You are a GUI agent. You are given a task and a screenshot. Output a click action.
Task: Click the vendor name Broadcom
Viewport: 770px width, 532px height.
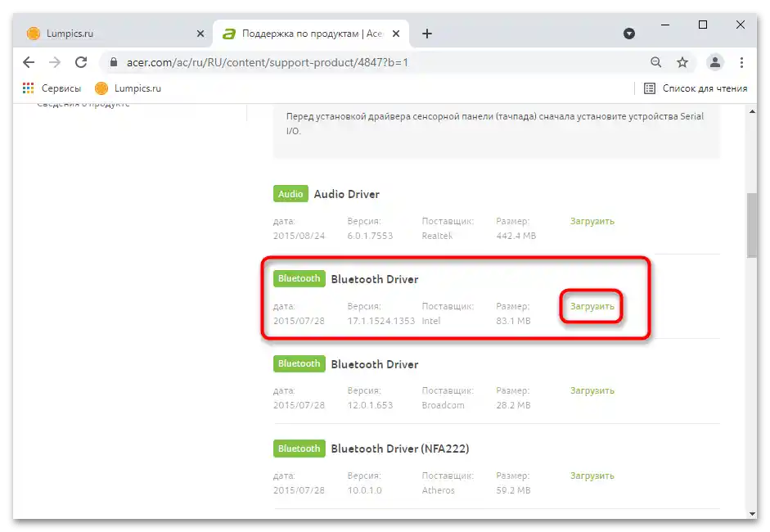click(443, 405)
